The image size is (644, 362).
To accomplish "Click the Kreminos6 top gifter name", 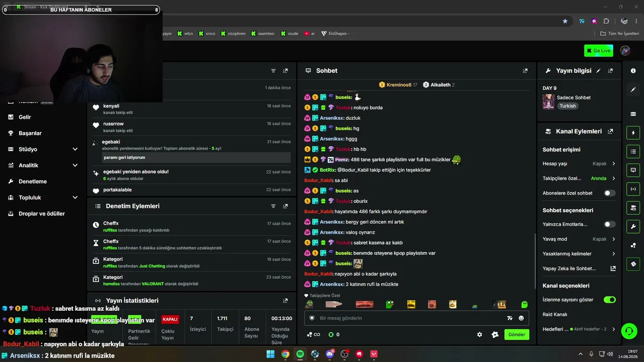I will click(399, 85).
